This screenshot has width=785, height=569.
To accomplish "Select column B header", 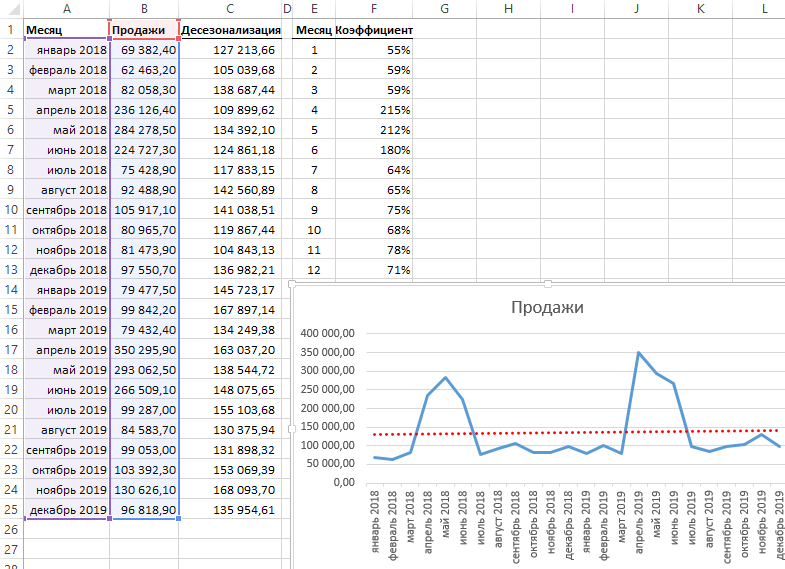I will pos(144,9).
